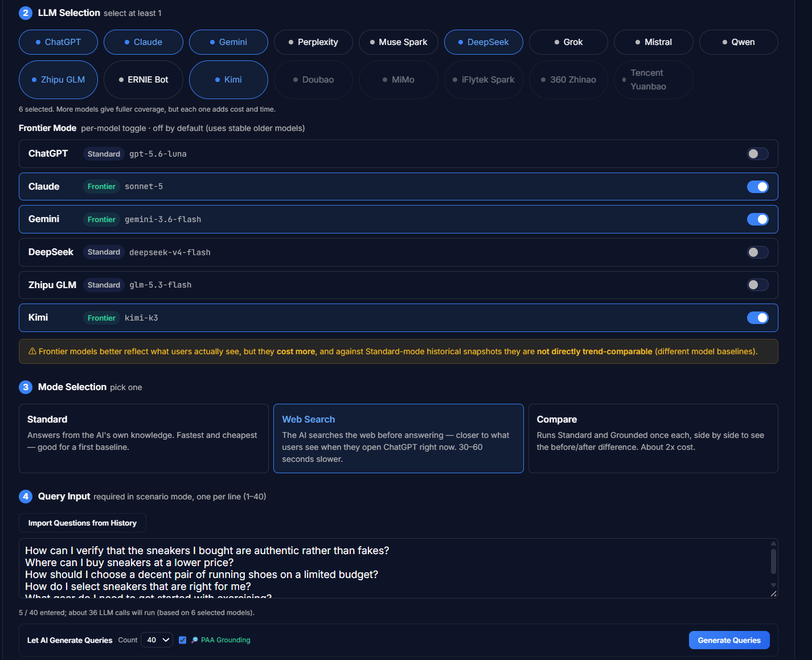Uncheck the PAA Grounding checkbox
Screen dimensions: 812x660
(x=183, y=640)
